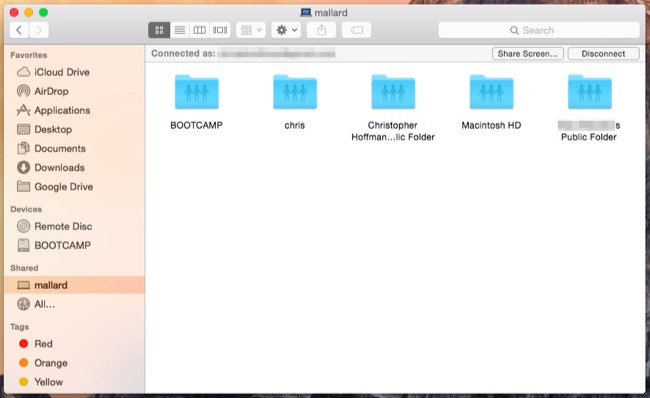Viewport: 650px width, 398px height.
Task: Select mallard under Shared
Action: coord(74,285)
